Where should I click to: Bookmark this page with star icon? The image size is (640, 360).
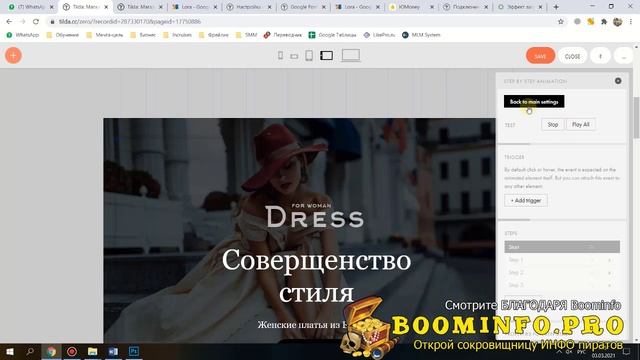(561, 22)
